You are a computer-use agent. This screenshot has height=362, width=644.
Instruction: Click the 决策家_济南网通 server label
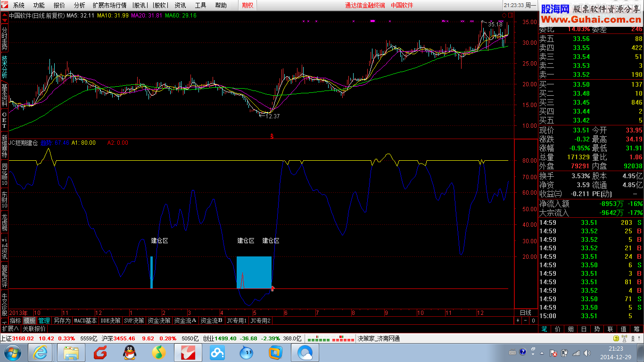pyautogui.click(x=379, y=338)
